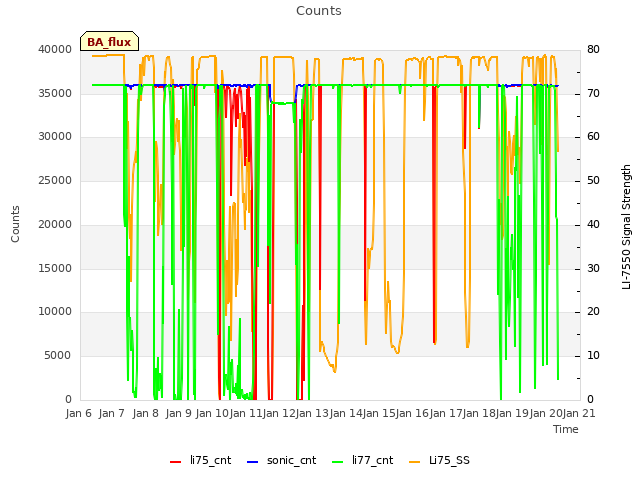Click the Jan 21 date label
This screenshot has height=480, width=640.
tap(579, 413)
